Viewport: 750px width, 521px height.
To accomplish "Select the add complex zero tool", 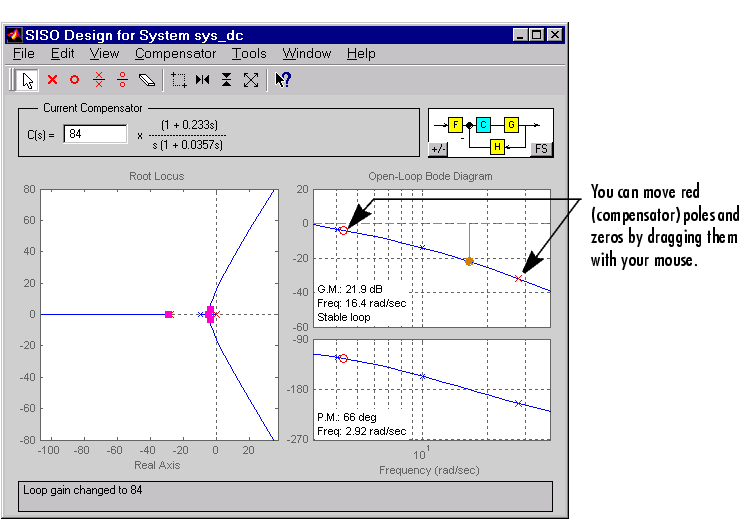I will click(122, 79).
